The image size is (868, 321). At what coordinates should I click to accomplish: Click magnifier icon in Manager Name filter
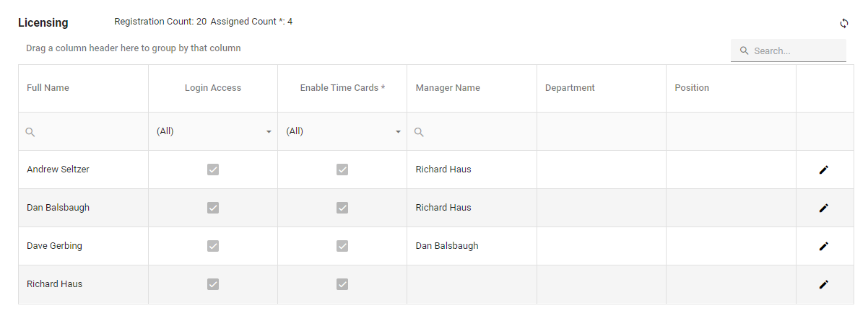419,132
